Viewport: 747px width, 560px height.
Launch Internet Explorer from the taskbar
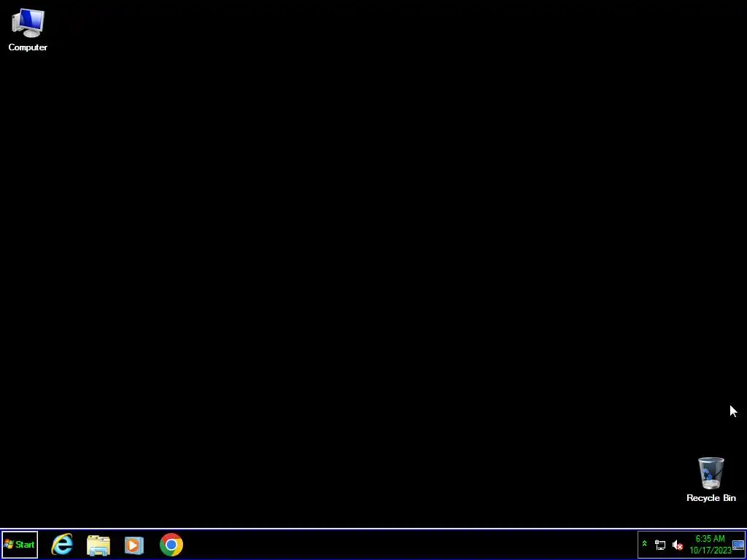tap(63, 544)
